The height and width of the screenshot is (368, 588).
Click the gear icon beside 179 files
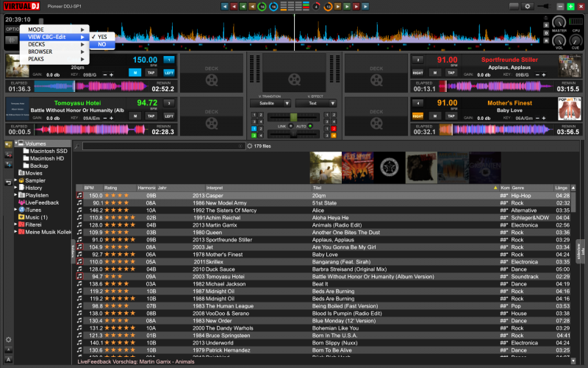pos(250,146)
